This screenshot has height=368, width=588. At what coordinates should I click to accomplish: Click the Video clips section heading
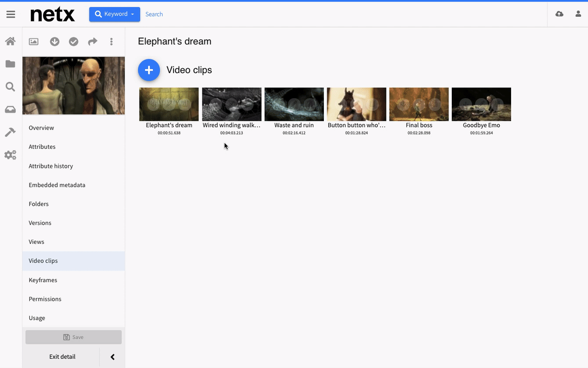[x=189, y=70]
